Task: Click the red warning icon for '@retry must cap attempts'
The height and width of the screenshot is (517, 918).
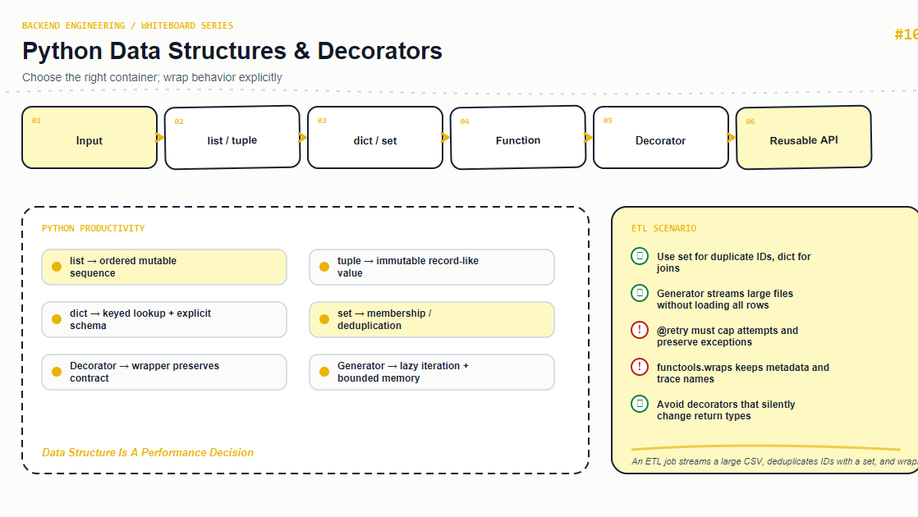Action: click(x=639, y=330)
